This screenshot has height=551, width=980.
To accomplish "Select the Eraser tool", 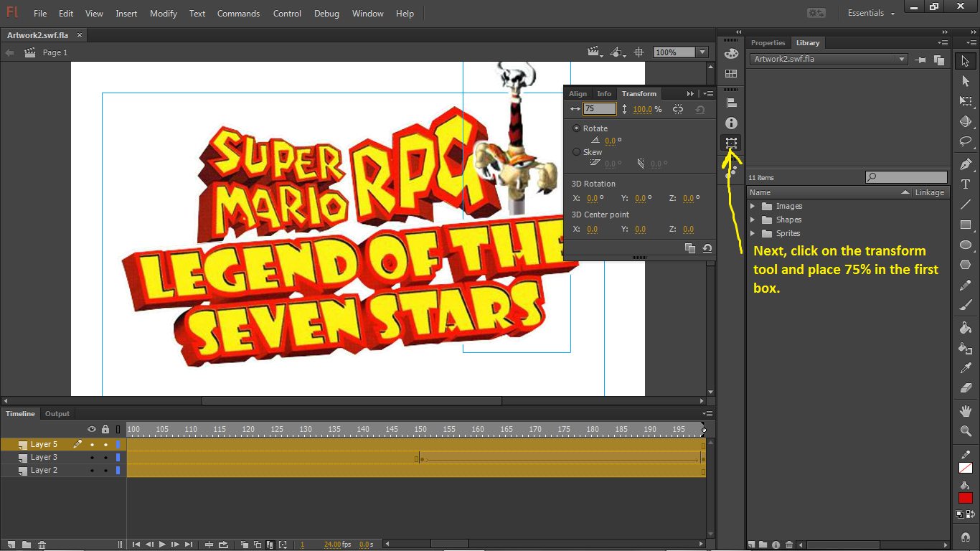I will [966, 388].
